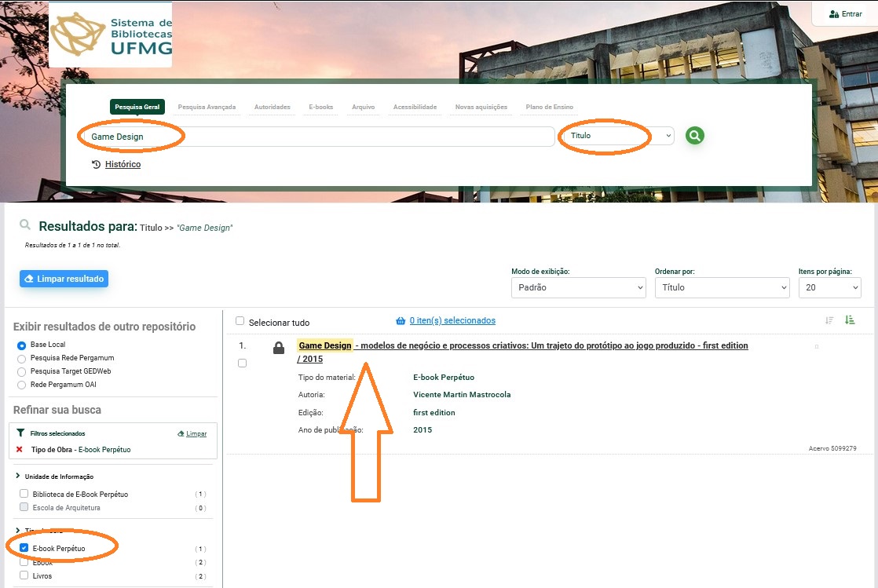Screen dimensions: 878x588
Task: Select the Pesquisa Rede Pergamum radio button
Action: (x=22, y=358)
